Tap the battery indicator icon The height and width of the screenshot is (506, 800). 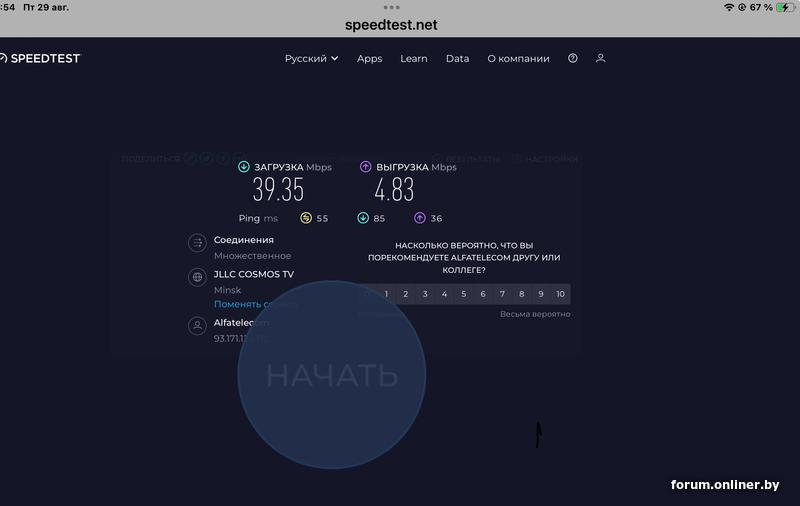785,7
